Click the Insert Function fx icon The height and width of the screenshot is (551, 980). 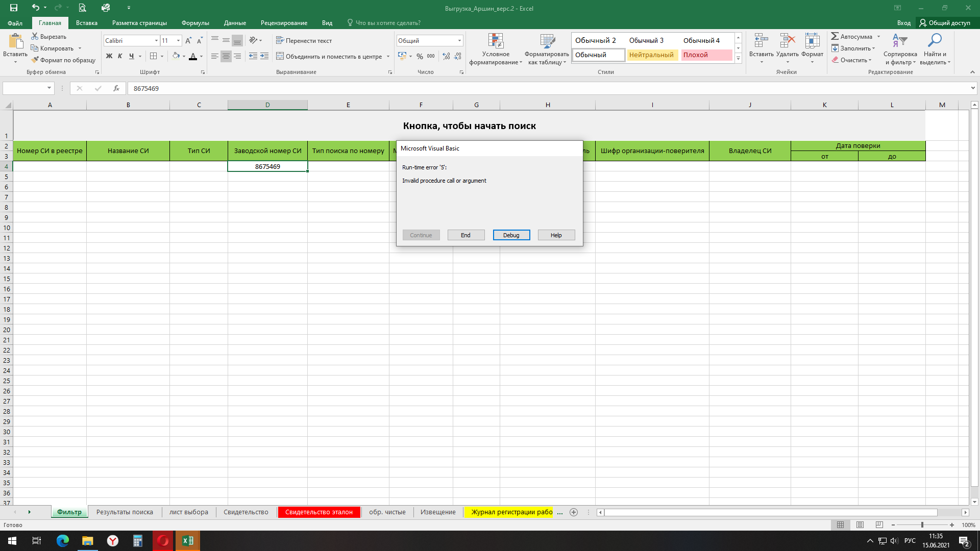click(x=116, y=88)
